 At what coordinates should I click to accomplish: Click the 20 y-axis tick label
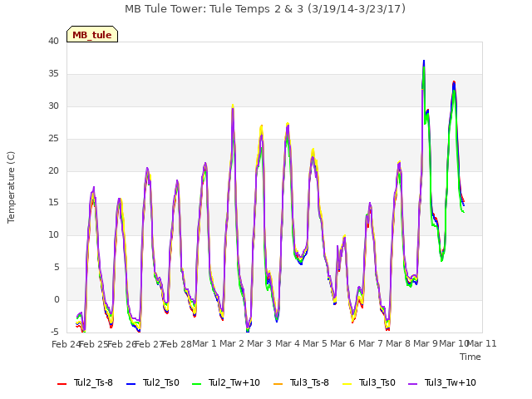[53, 170]
